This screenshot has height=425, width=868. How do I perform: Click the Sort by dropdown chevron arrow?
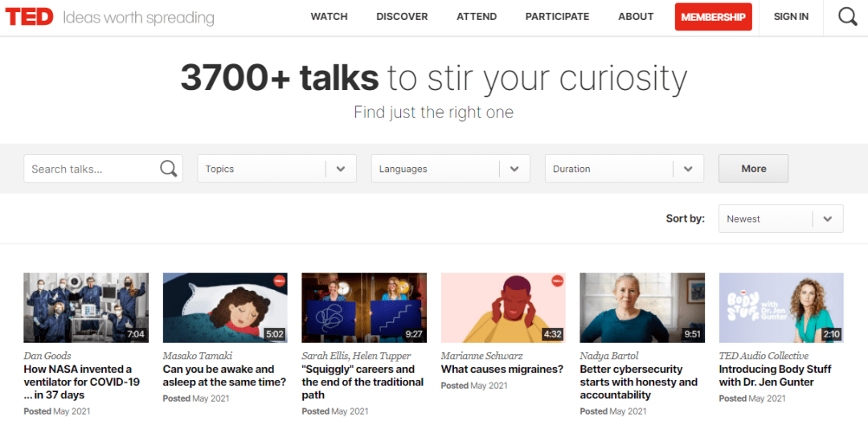(828, 219)
